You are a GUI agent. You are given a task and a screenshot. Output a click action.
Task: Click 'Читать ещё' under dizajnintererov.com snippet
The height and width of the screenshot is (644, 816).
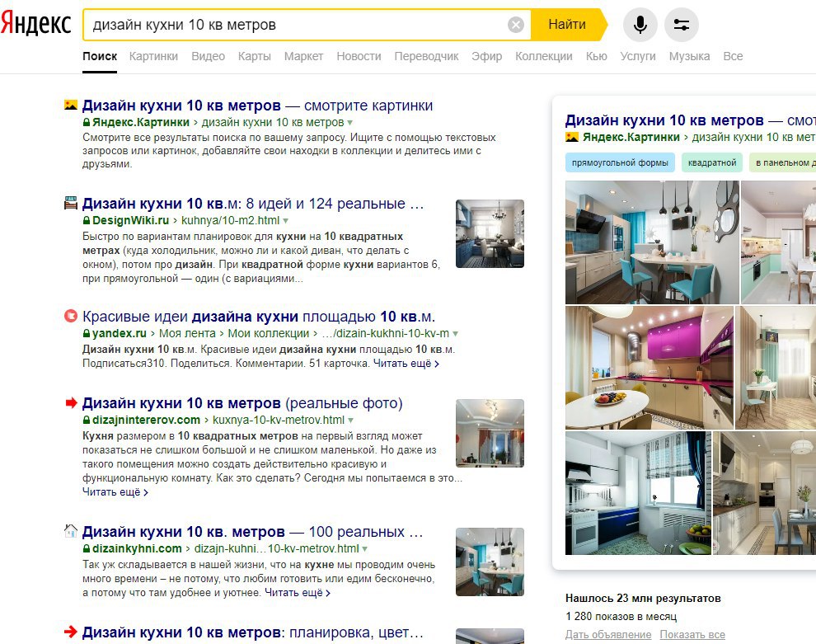(115, 492)
